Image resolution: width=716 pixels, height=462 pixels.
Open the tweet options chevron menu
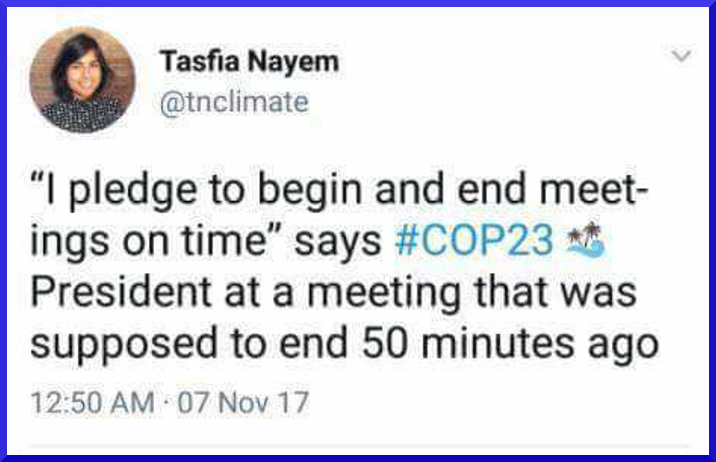pyautogui.click(x=681, y=57)
